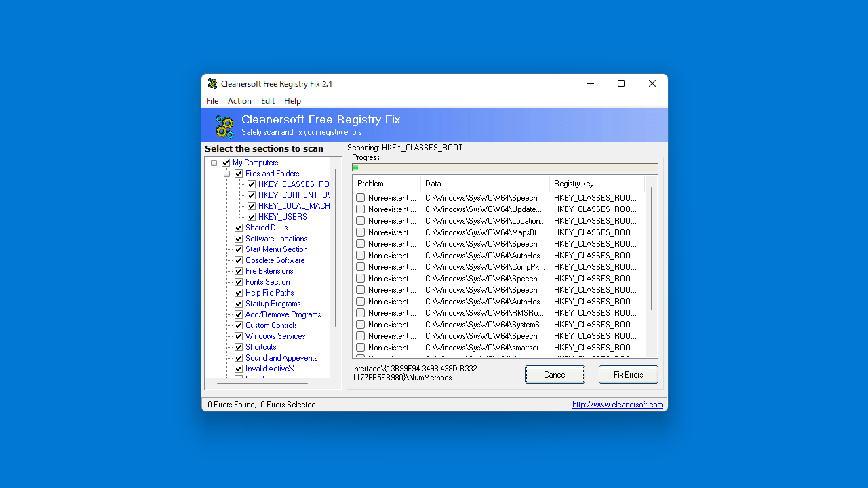The image size is (868, 488).
Task: Disable the File Extensions checkbox
Action: (239, 271)
